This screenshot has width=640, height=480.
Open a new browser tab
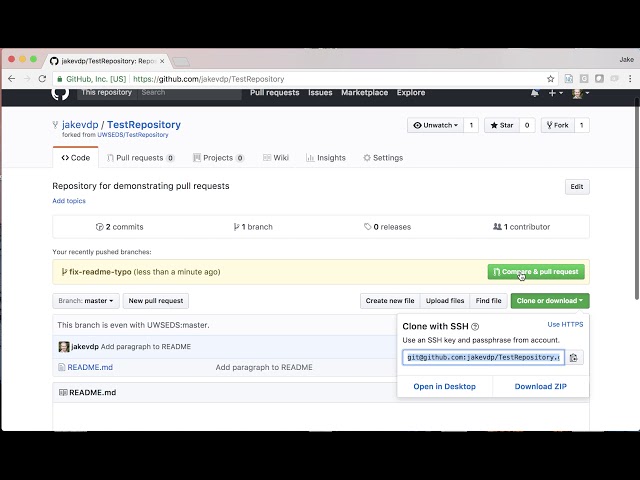pyautogui.click(x=181, y=61)
